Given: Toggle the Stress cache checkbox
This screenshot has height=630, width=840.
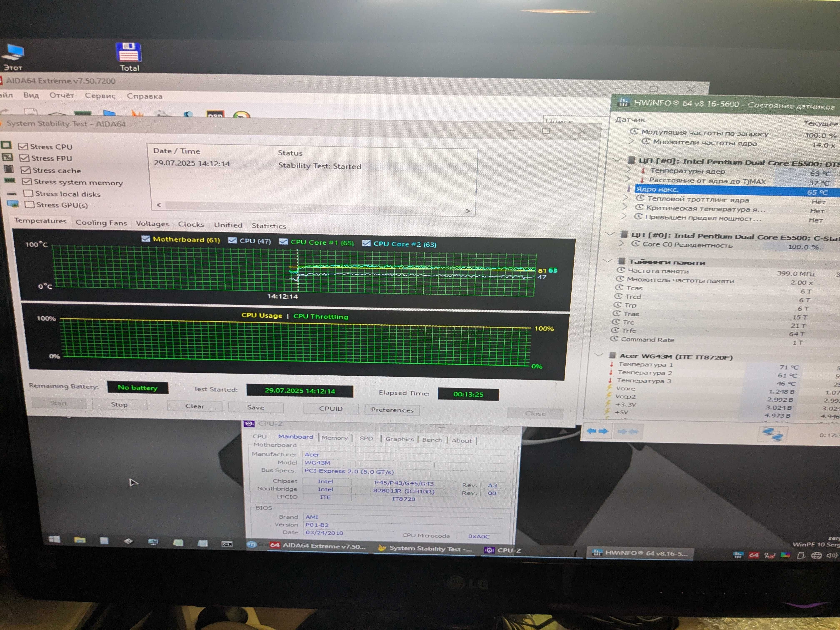Looking at the screenshot, I should 25,170.
